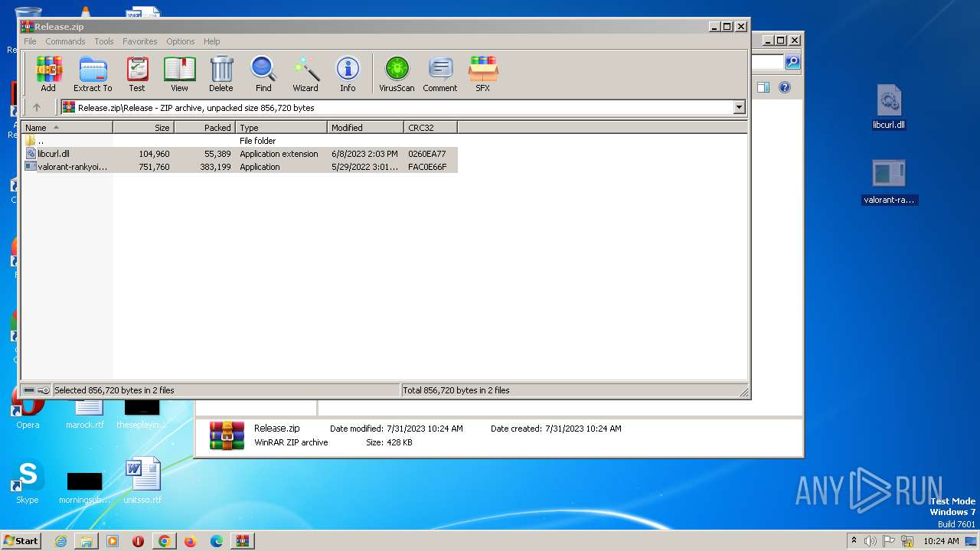980x551 pixels.
Task: Click the Explorer window help icon
Action: (x=784, y=88)
